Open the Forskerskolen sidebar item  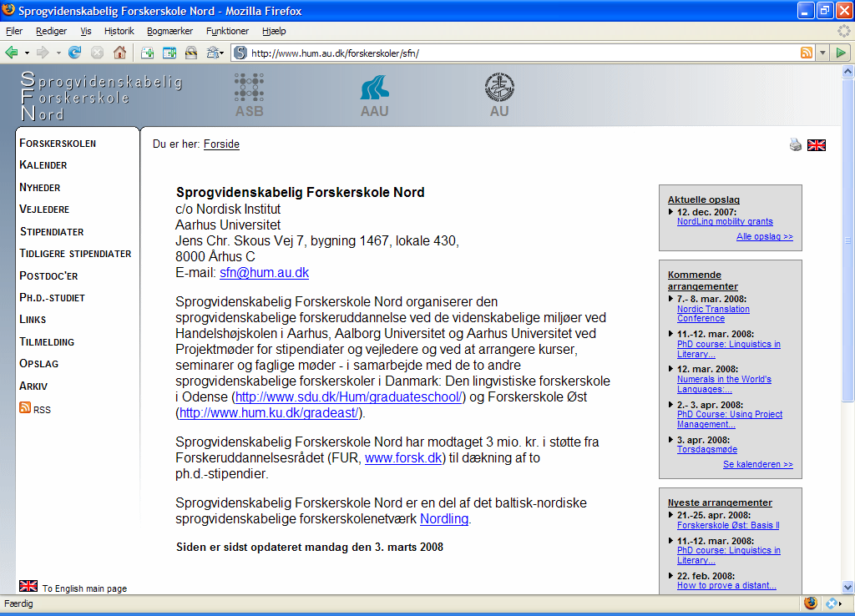coord(58,143)
